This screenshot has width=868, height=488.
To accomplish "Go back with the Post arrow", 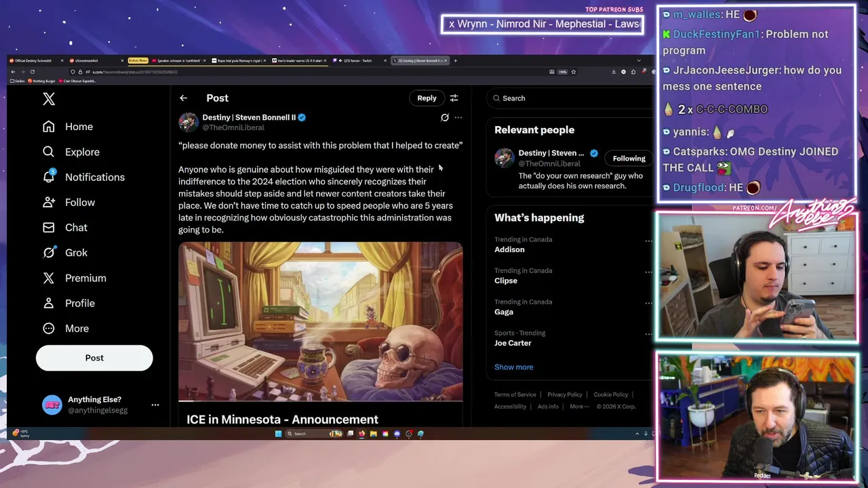I will [x=183, y=98].
